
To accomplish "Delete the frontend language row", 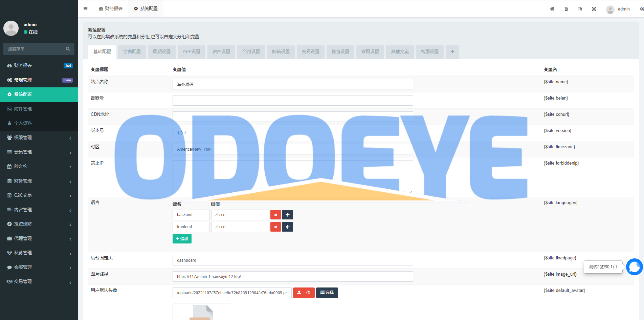I will pos(275,227).
